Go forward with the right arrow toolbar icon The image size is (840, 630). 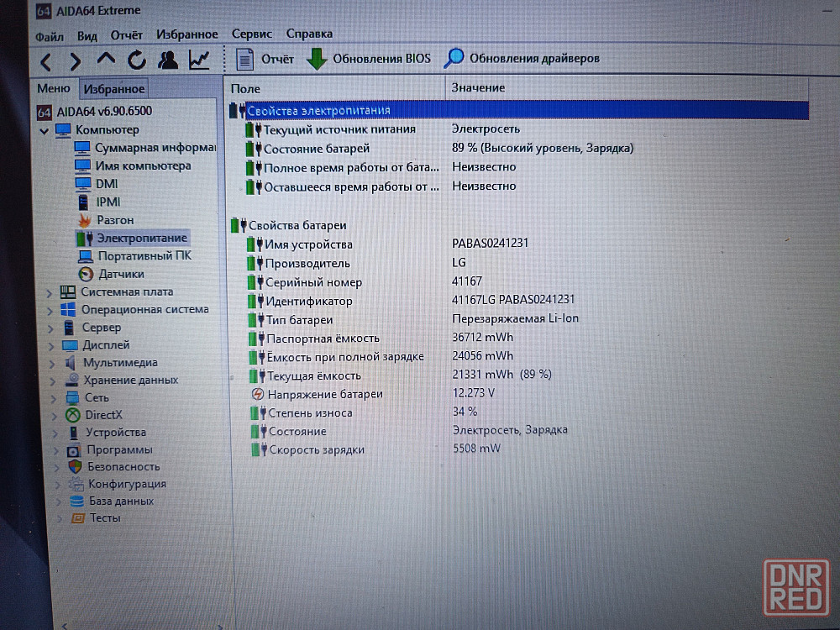pyautogui.click(x=75, y=61)
